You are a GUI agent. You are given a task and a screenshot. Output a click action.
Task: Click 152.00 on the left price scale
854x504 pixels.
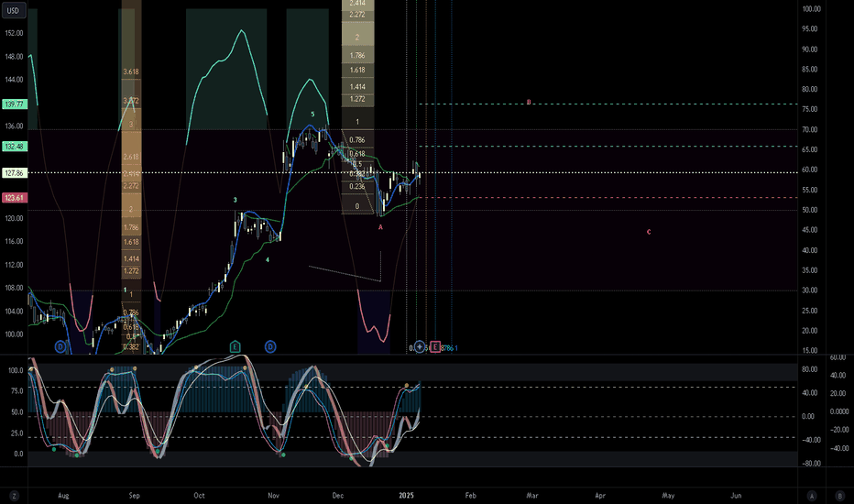pos(14,33)
